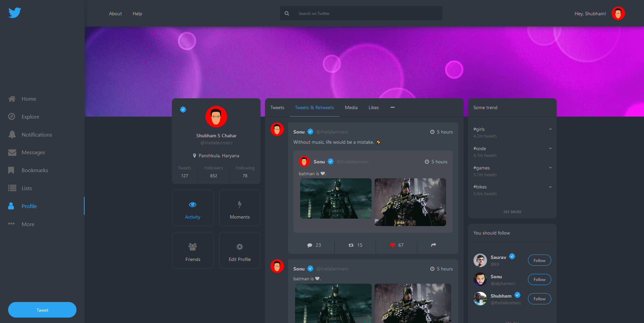Click the left Batman image in second tweet
This screenshot has width=644, height=323.
click(x=333, y=303)
